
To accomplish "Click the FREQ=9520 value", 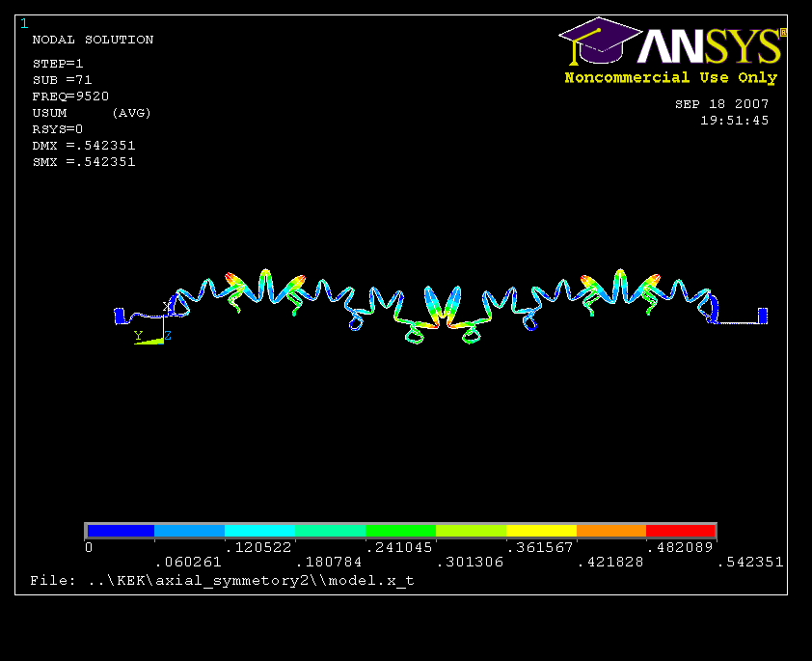I will pos(70,96).
